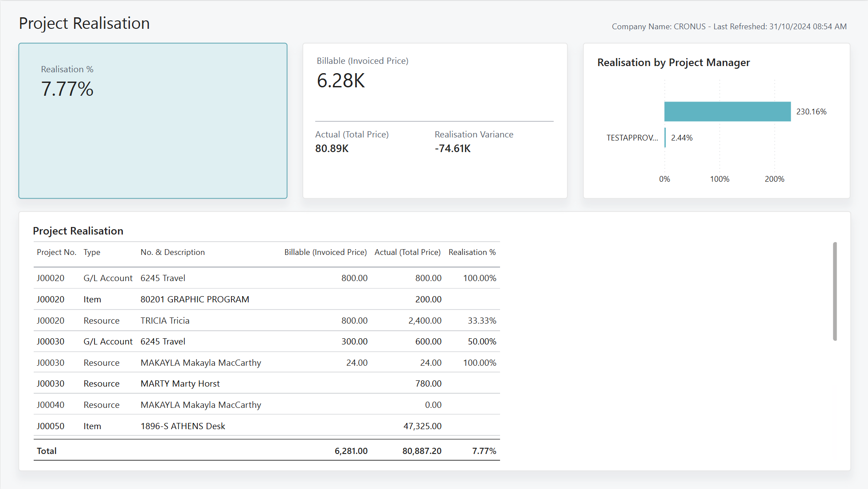Image resolution: width=868 pixels, height=489 pixels.
Task: Click the vertical scrollbar of the table
Action: (x=835, y=291)
